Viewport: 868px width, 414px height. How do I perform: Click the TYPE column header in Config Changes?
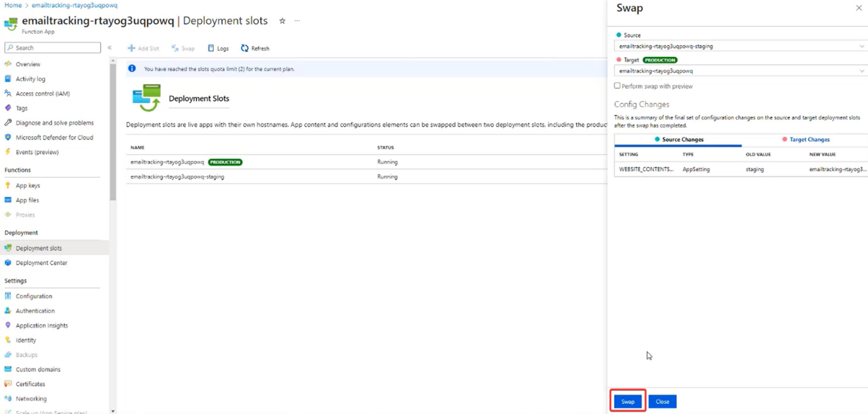coord(688,154)
